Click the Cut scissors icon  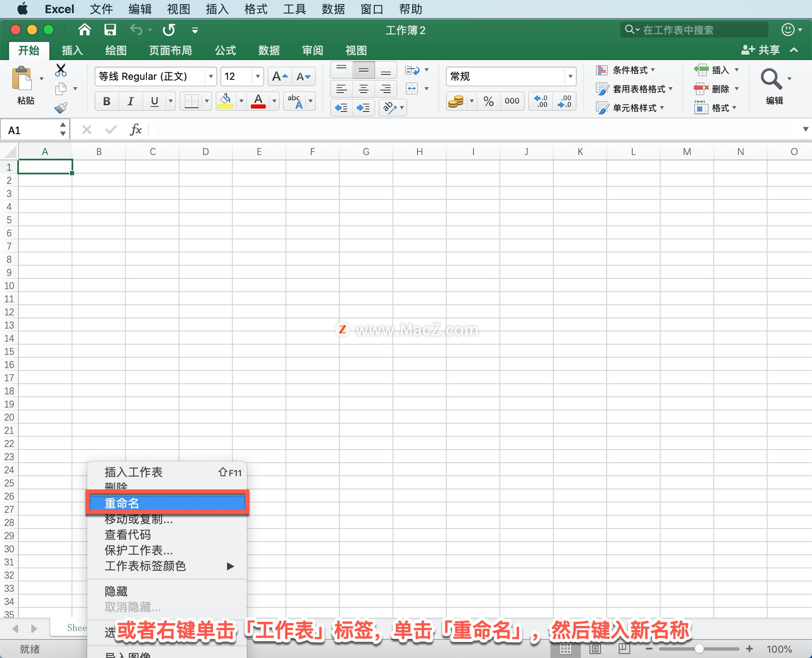coord(61,70)
